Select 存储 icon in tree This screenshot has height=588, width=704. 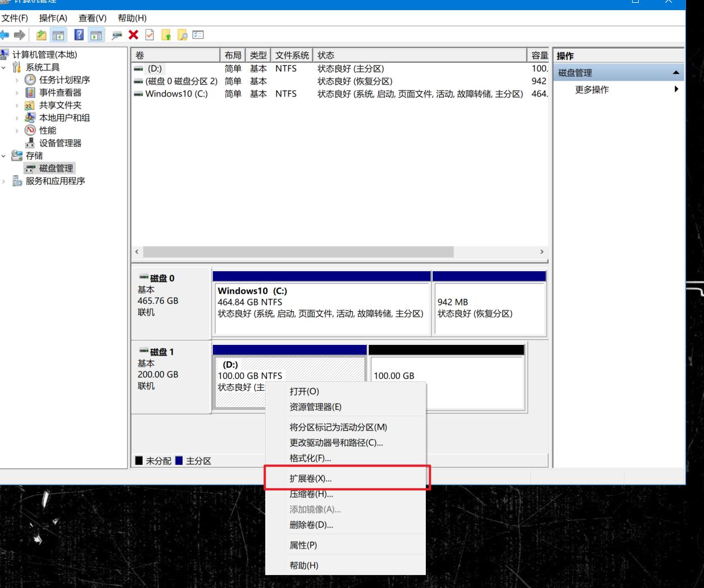(17, 156)
